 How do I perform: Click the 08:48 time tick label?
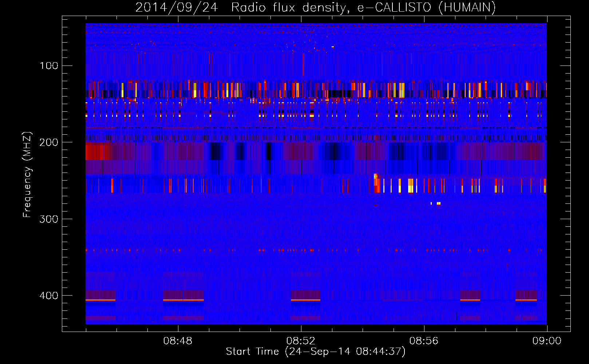(178, 341)
